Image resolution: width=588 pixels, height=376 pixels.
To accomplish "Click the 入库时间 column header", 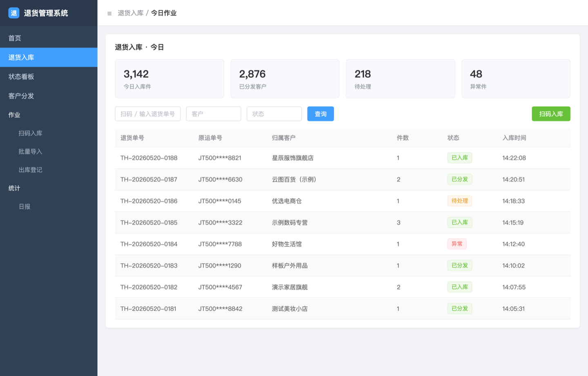I will tap(514, 138).
